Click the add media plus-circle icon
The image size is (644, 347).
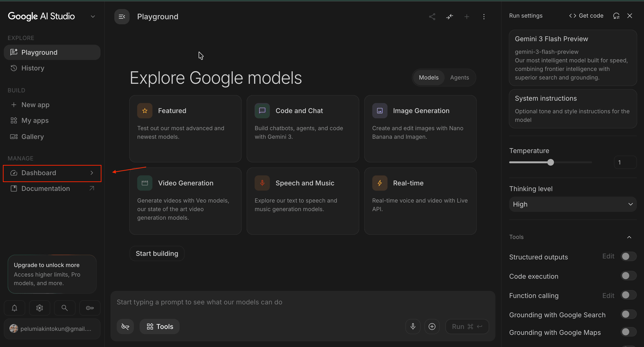coord(432,326)
